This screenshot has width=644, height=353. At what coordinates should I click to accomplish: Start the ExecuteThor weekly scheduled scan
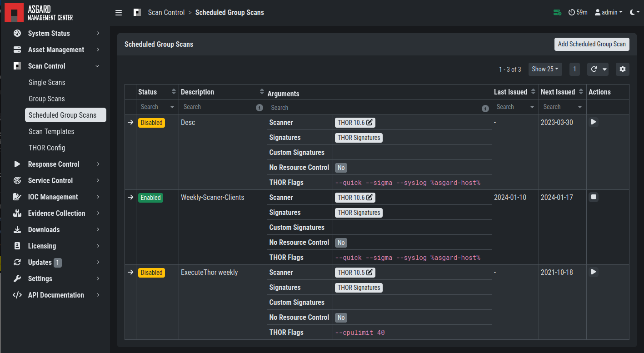click(594, 272)
